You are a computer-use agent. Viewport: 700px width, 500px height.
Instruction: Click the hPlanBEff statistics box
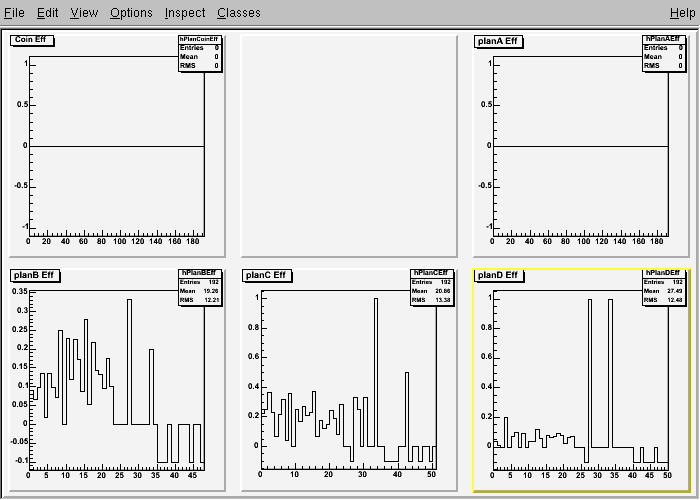pos(200,287)
